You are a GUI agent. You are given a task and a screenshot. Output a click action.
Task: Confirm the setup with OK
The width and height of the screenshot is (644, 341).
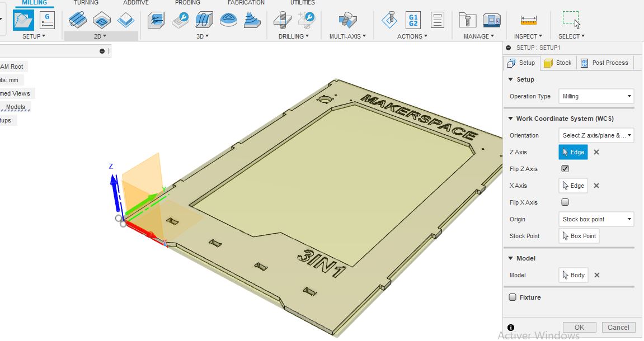tap(580, 328)
